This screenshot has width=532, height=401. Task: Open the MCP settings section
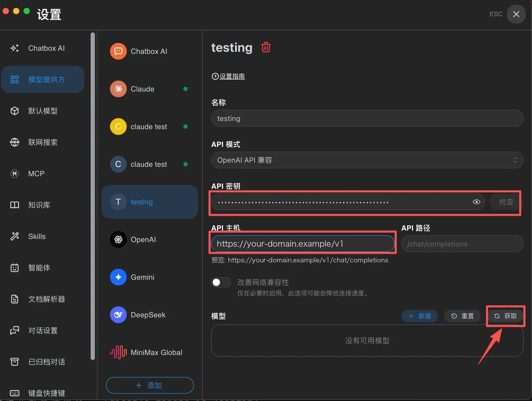(43, 174)
